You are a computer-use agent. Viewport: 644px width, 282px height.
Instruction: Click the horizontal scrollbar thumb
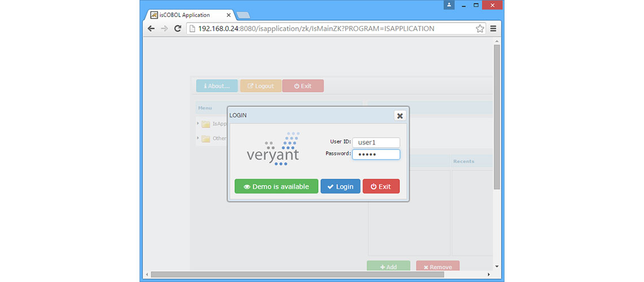pos(297,274)
